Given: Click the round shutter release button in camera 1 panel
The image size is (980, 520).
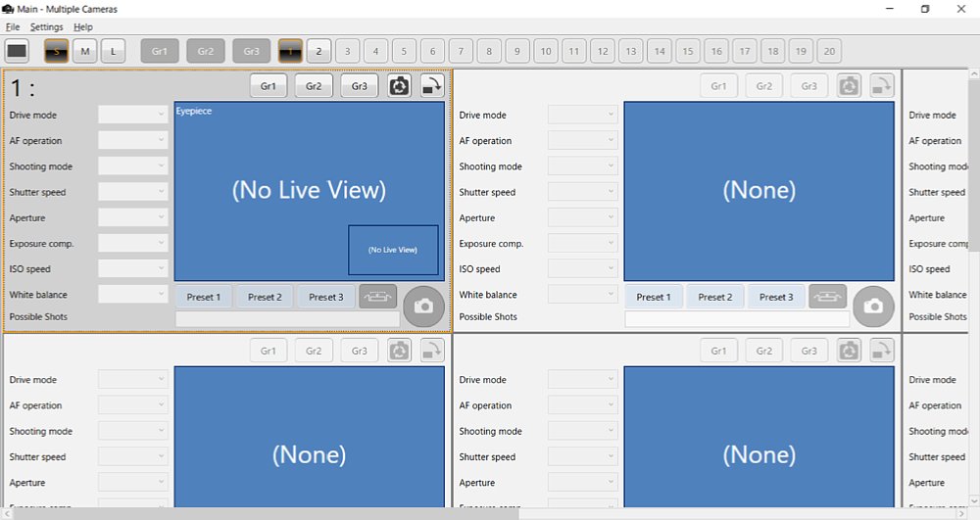Looking at the screenshot, I should [x=423, y=307].
